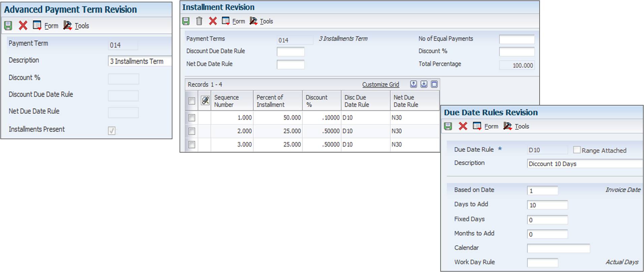Click Net Due Date Rule field in Installment Revision
This screenshot has height=272, width=644.
[x=291, y=65]
